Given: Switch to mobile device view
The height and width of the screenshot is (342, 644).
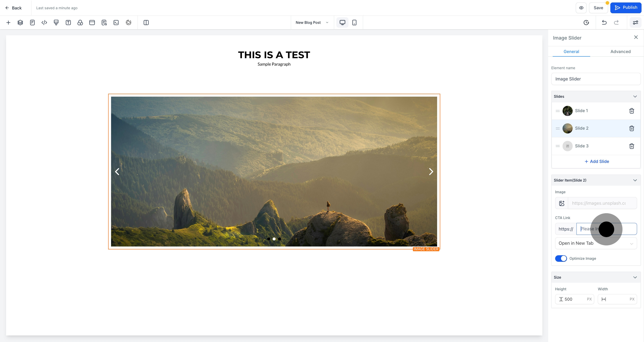Looking at the screenshot, I should click(x=354, y=22).
